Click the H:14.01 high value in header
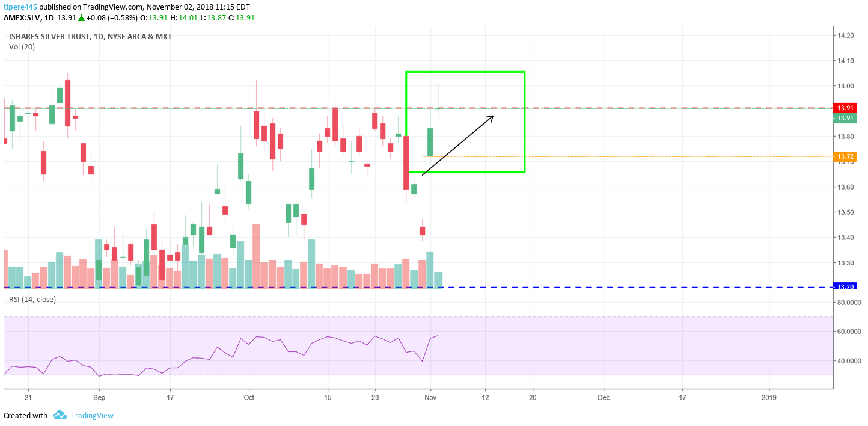Screen dimensions: 868x426 click(x=185, y=17)
